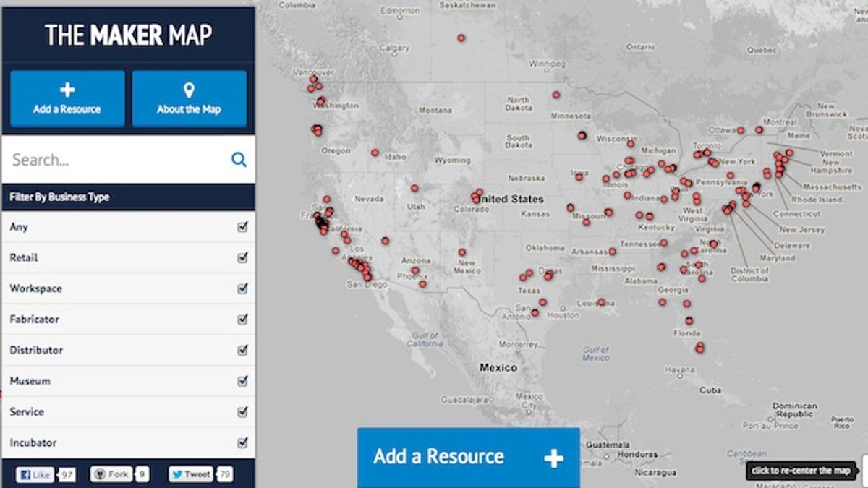Viewport: 868px width, 488px height.
Task: Click the large Add a Resource banner button
Action: [469, 458]
